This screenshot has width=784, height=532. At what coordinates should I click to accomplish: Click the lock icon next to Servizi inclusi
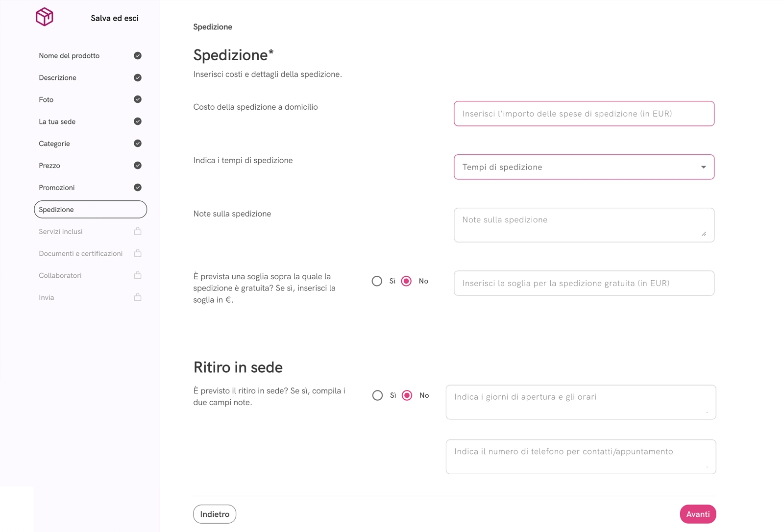pos(138,231)
